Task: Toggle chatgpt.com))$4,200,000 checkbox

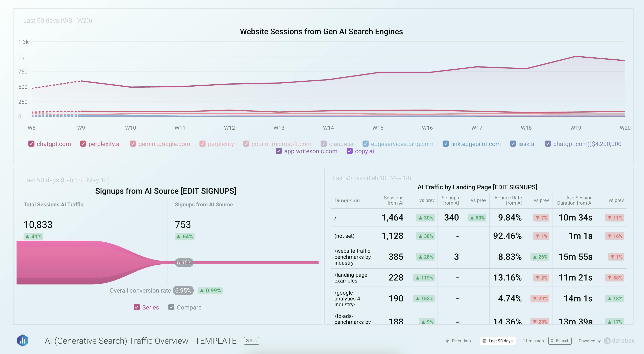Action: (548, 144)
